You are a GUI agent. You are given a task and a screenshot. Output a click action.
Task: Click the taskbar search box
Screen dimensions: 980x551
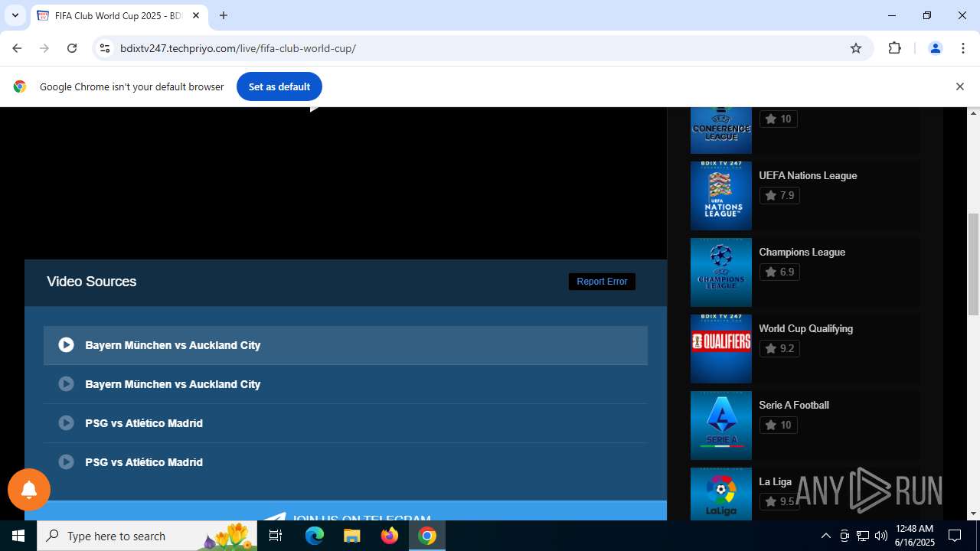147,536
